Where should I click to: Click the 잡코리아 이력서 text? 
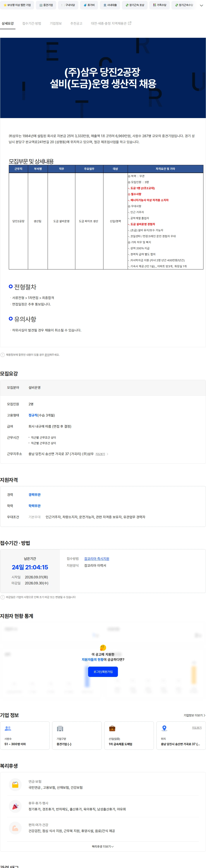[95, 565]
